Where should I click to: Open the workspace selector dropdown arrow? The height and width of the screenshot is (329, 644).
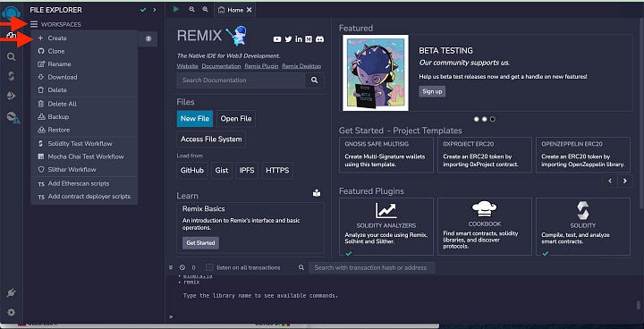click(148, 38)
